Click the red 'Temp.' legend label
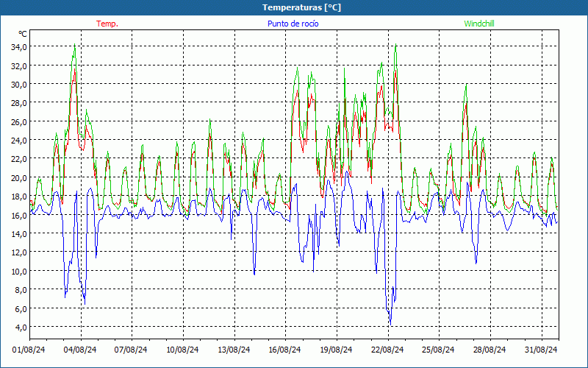Image resolution: width=588 pixels, height=368 pixels. point(107,24)
